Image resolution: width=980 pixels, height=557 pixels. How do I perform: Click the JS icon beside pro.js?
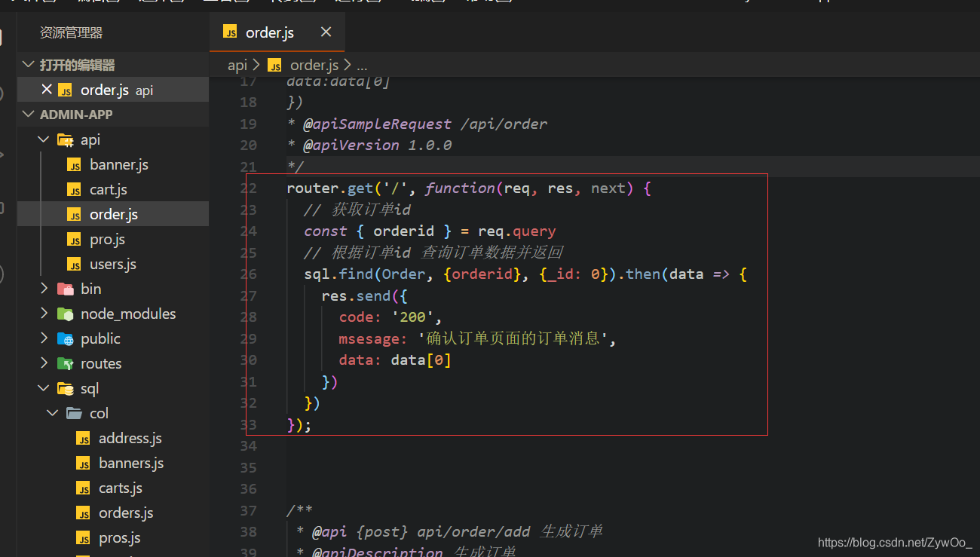pyautogui.click(x=74, y=240)
